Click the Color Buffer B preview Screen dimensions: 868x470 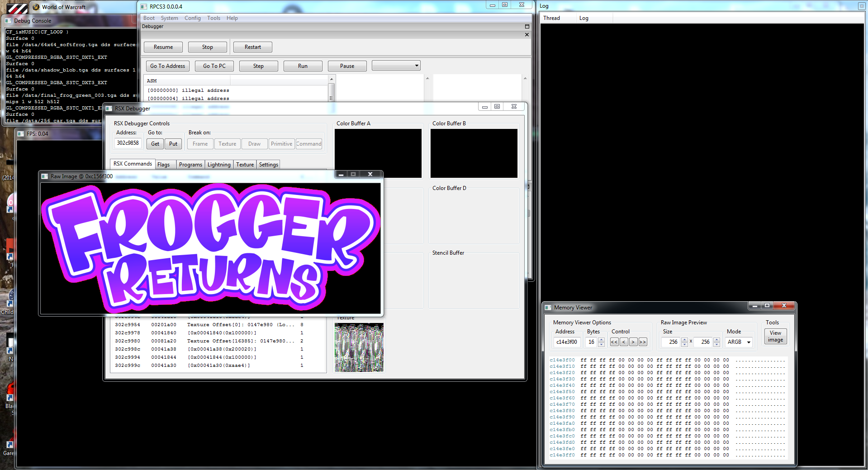coord(474,153)
